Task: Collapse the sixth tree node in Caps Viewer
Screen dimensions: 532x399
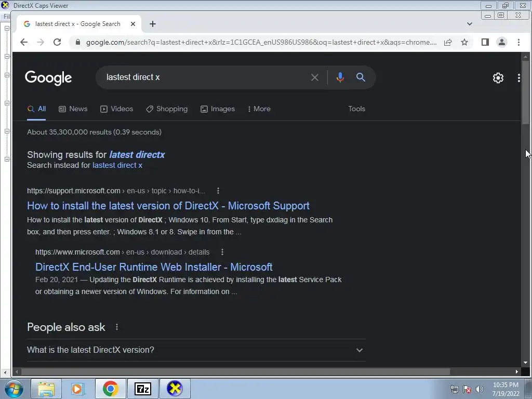Action: [x=7, y=159]
